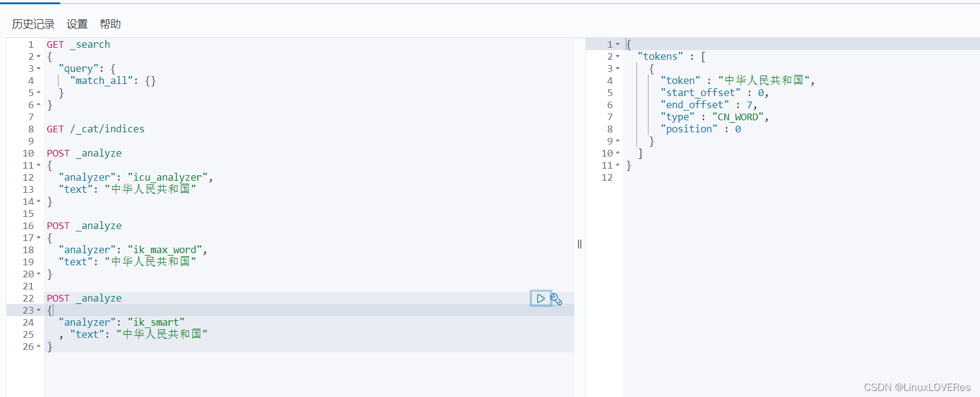Collapse fold arrow at response line 1

618,45
